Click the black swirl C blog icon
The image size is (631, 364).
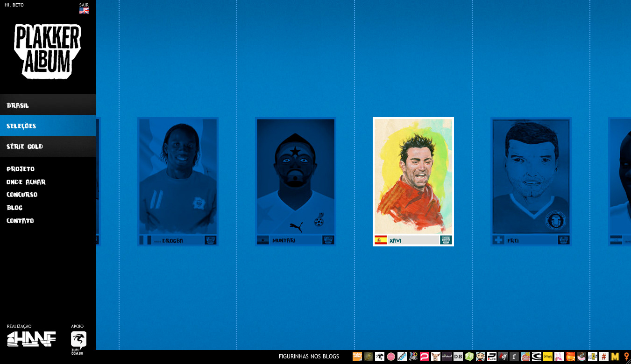pyautogui.click(x=537, y=357)
